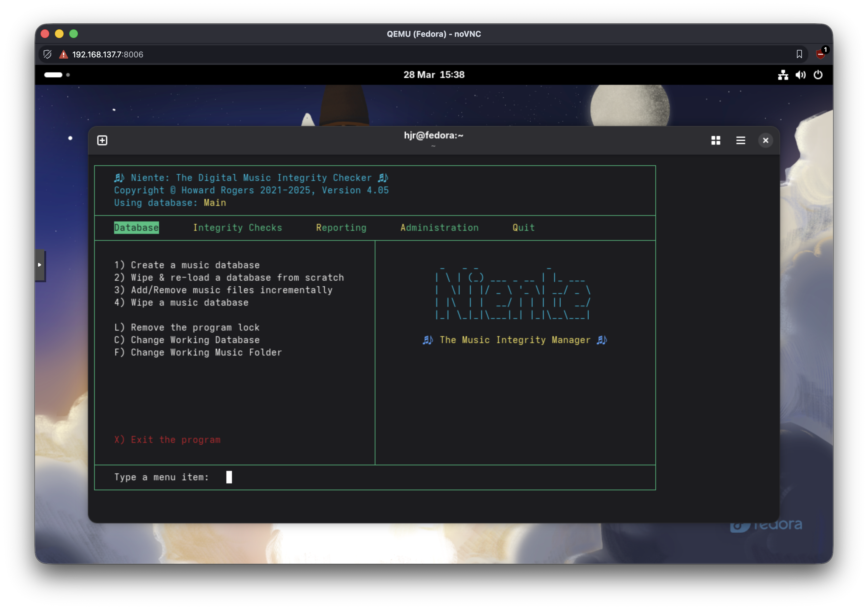Open the clock date menu showing 28 Mar

tap(434, 75)
